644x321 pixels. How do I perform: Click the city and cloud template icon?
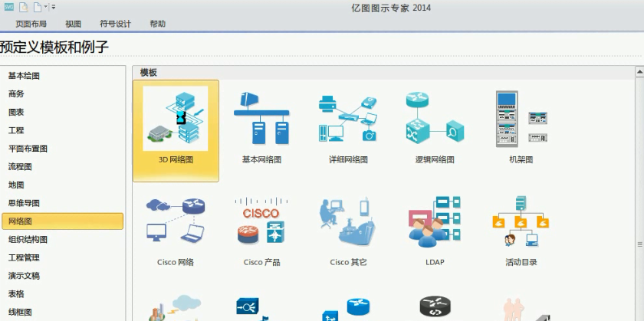pyautogui.click(x=176, y=308)
